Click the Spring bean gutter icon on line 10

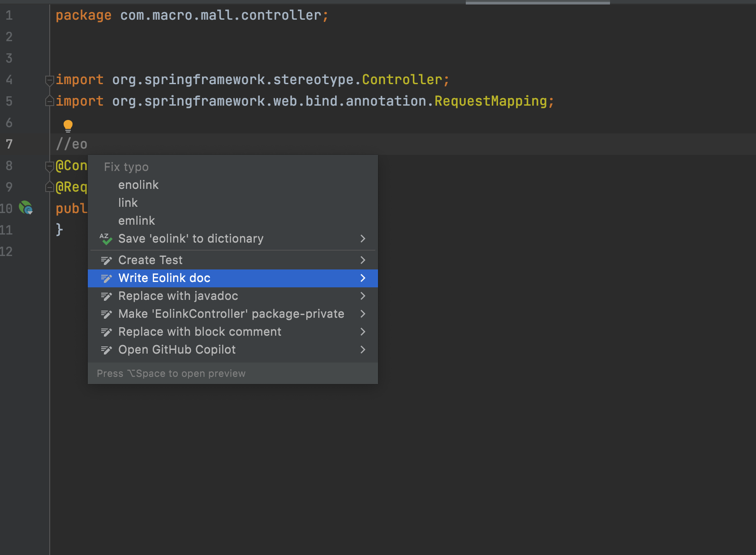pyautogui.click(x=26, y=208)
